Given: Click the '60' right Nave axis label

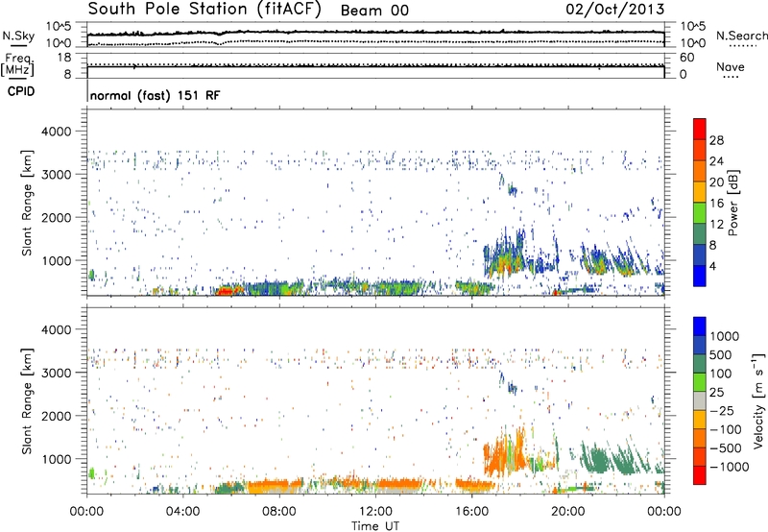Looking at the screenshot, I should (x=686, y=58).
